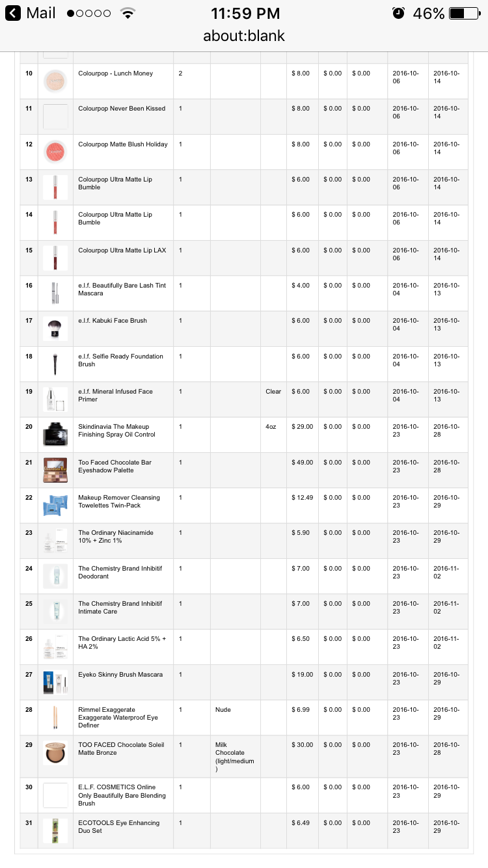The width and height of the screenshot is (488, 868).
Task: Select the e.l.f. Kabuki Face Brush image
Action: pos(55,329)
